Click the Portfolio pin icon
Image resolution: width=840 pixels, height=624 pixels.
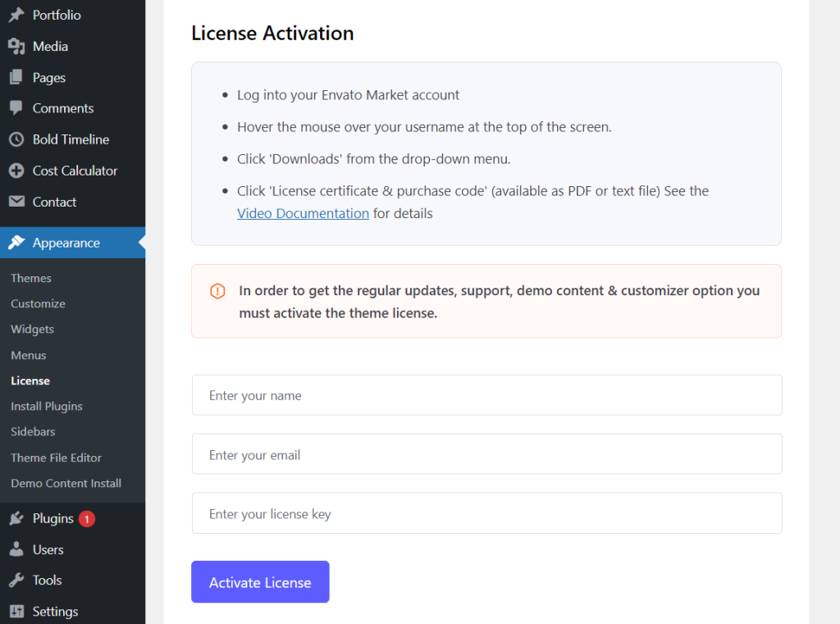coord(18,15)
